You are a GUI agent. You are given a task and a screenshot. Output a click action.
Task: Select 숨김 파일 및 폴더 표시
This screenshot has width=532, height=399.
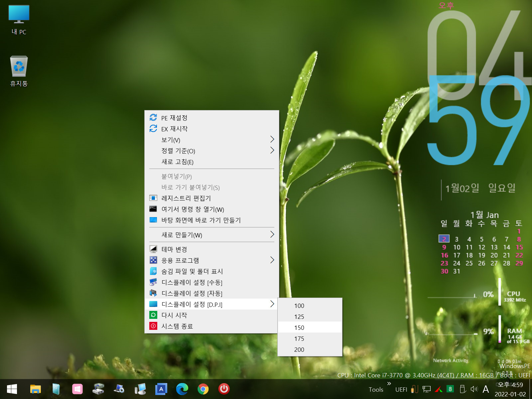coord(211,271)
